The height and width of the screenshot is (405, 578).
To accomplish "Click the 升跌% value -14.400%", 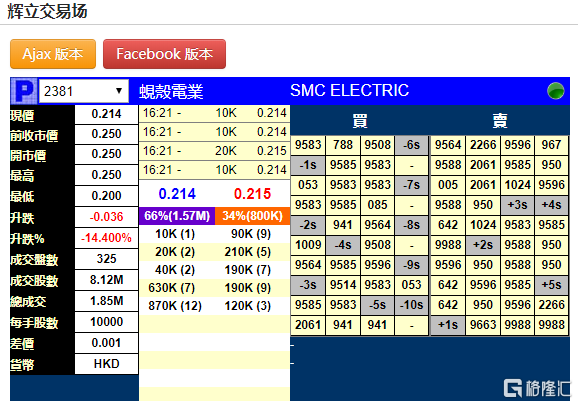I will [x=107, y=238].
